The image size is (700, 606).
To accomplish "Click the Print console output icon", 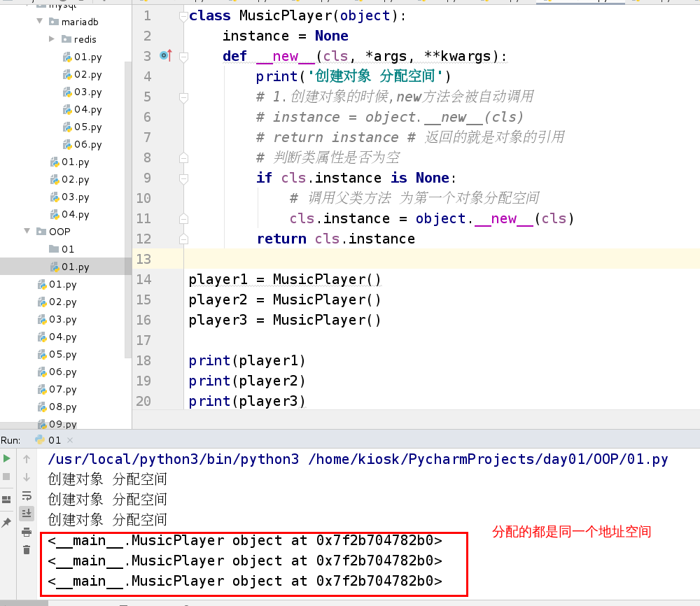I will coord(27,532).
